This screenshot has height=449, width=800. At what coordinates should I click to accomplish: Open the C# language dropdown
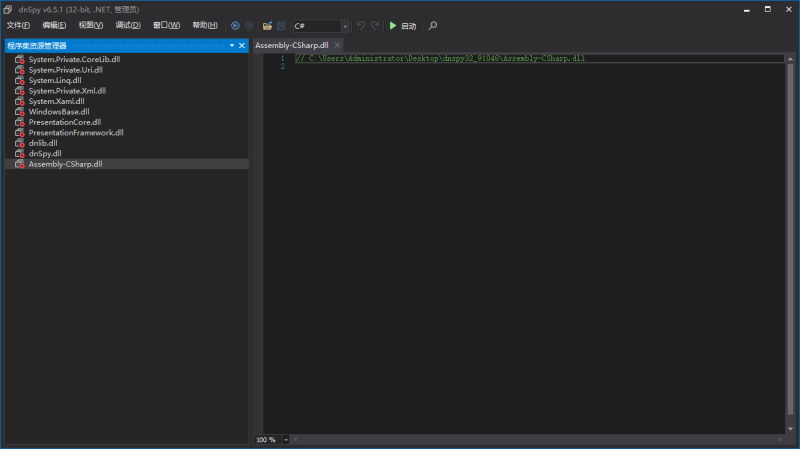(x=345, y=26)
